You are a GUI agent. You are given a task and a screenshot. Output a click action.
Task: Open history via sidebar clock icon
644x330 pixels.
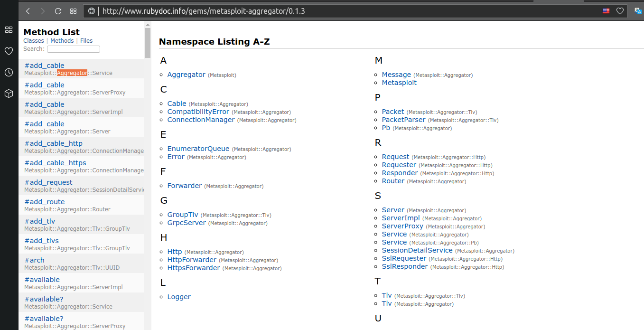pyautogui.click(x=9, y=72)
